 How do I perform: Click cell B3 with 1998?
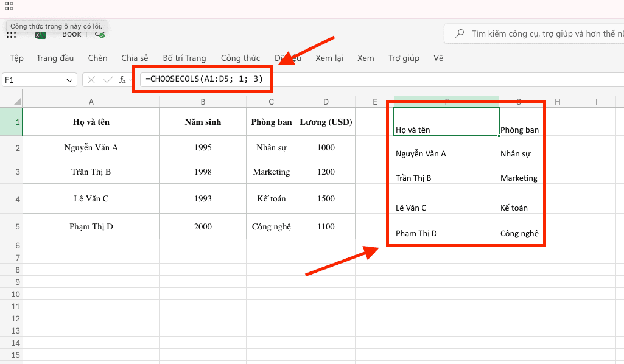(x=203, y=172)
